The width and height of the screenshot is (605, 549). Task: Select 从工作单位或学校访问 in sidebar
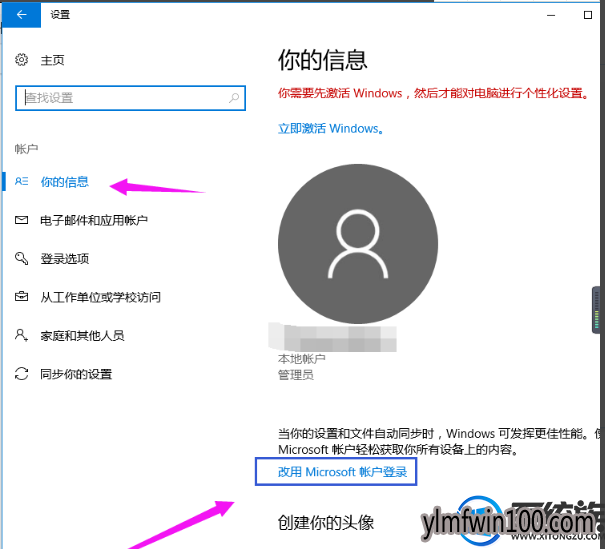(100, 297)
